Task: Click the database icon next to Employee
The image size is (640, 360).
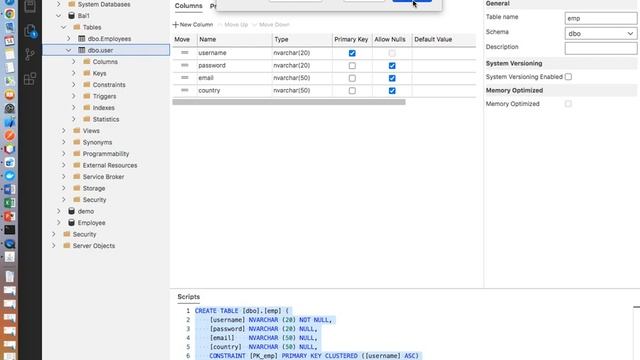Action: 71,222
